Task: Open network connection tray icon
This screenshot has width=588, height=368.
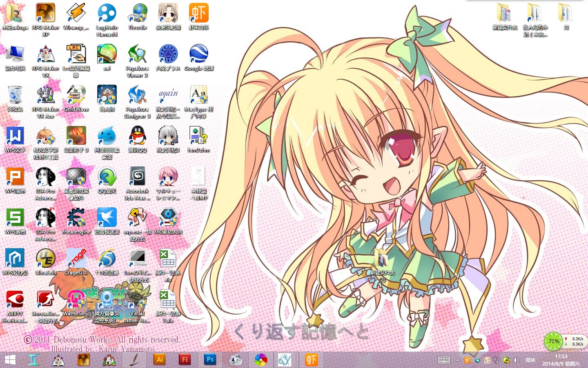Action: [497, 360]
